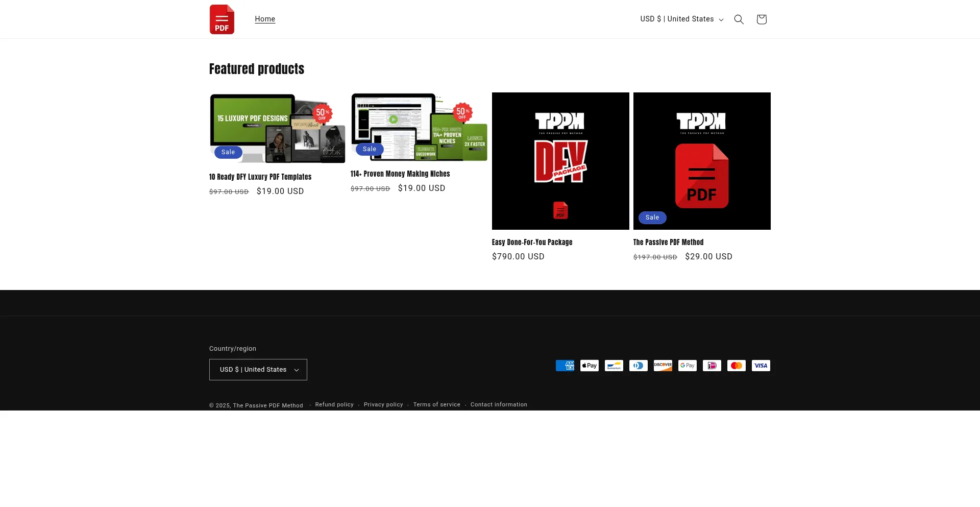
Task: Click the Apple Pay payment icon
Action: click(x=589, y=366)
